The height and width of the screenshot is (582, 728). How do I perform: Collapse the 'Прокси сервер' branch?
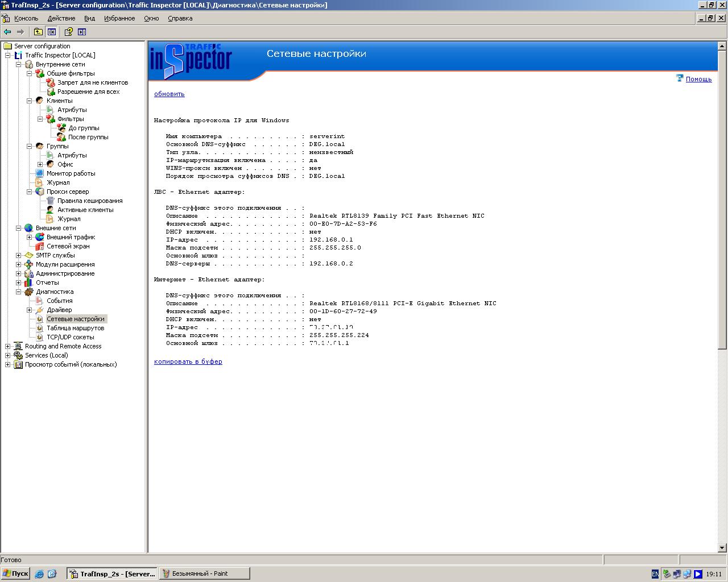click(x=30, y=192)
